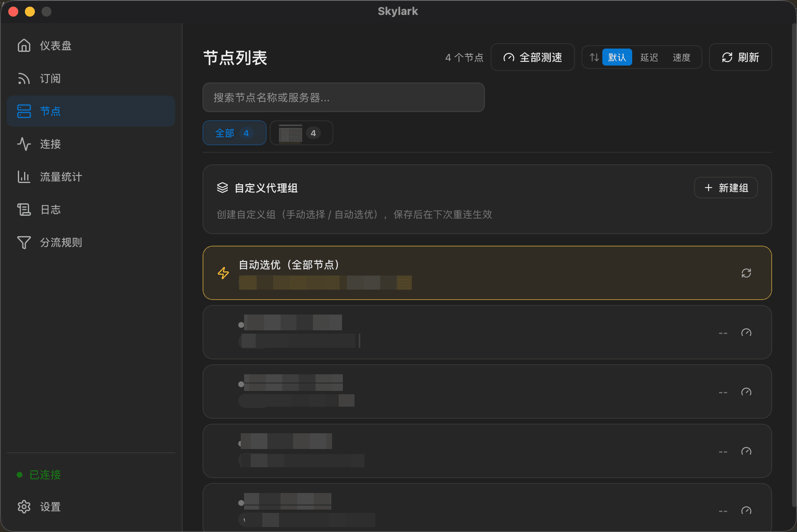
Task: Click the 节点列表 heading
Action: (x=235, y=58)
